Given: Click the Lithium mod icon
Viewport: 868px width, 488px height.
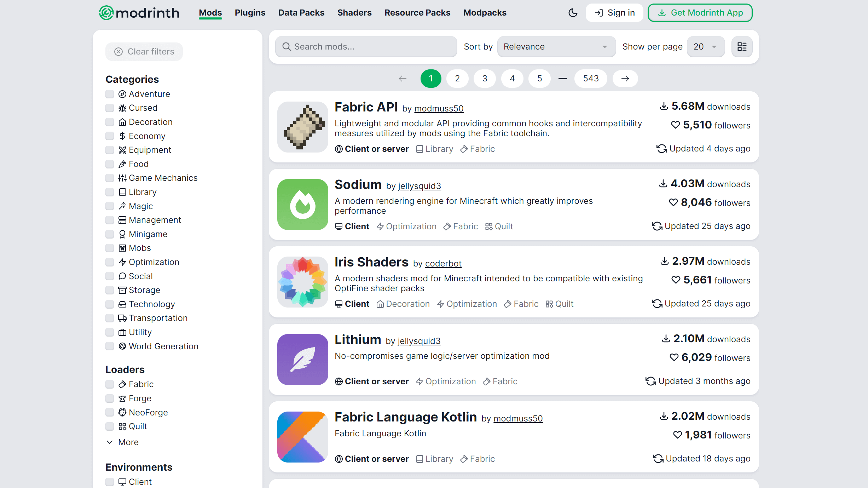Looking at the screenshot, I should click(302, 358).
